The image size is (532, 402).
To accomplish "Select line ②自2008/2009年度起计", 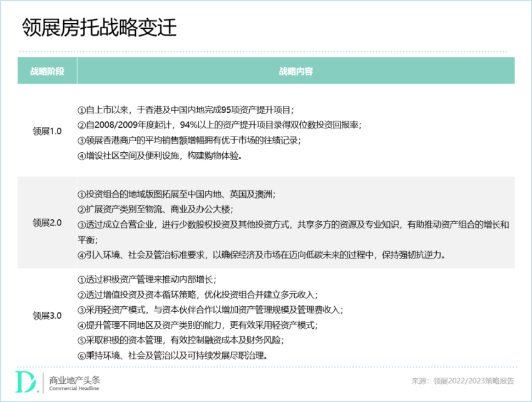I will [220, 125].
